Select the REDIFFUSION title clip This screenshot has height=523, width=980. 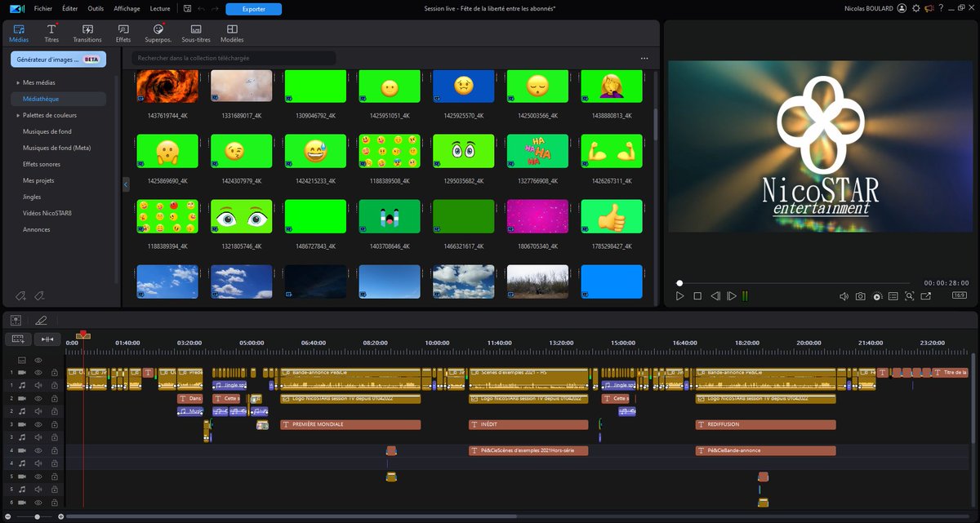(x=765, y=425)
